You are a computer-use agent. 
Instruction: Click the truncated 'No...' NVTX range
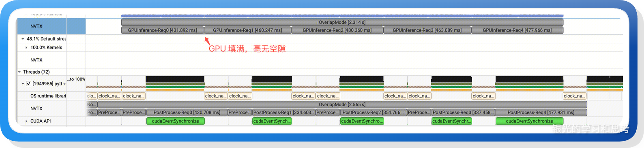click(92, 104)
